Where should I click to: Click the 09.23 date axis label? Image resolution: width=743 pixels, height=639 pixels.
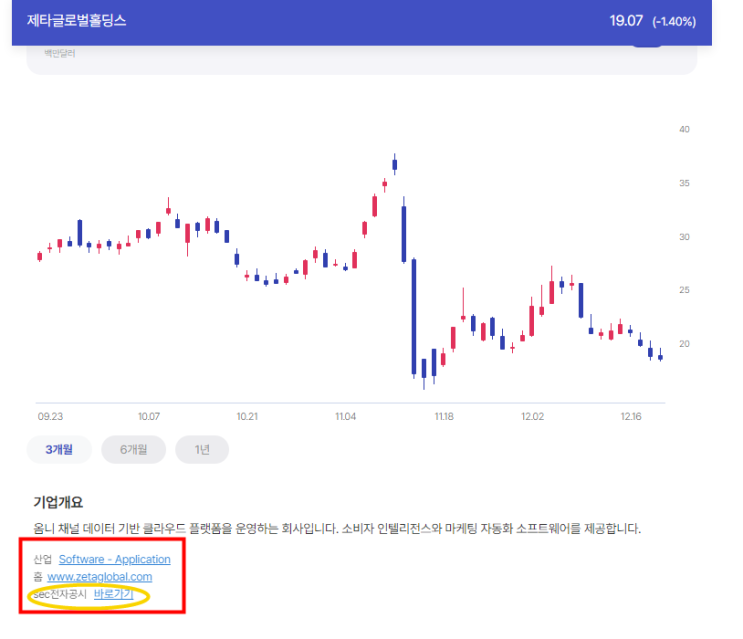[50, 416]
